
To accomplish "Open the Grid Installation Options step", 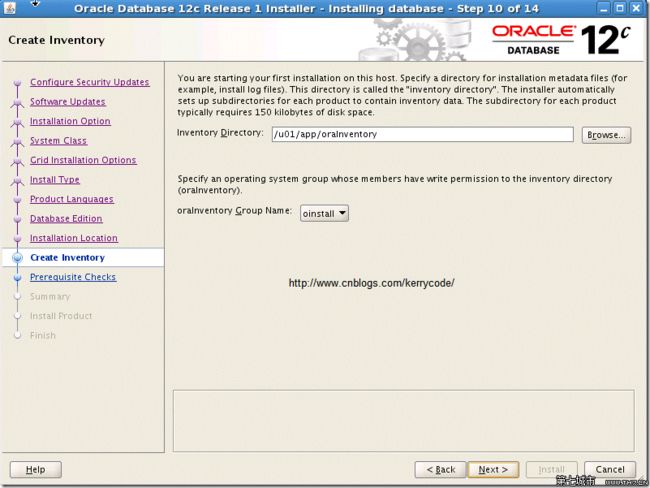I will click(83, 160).
